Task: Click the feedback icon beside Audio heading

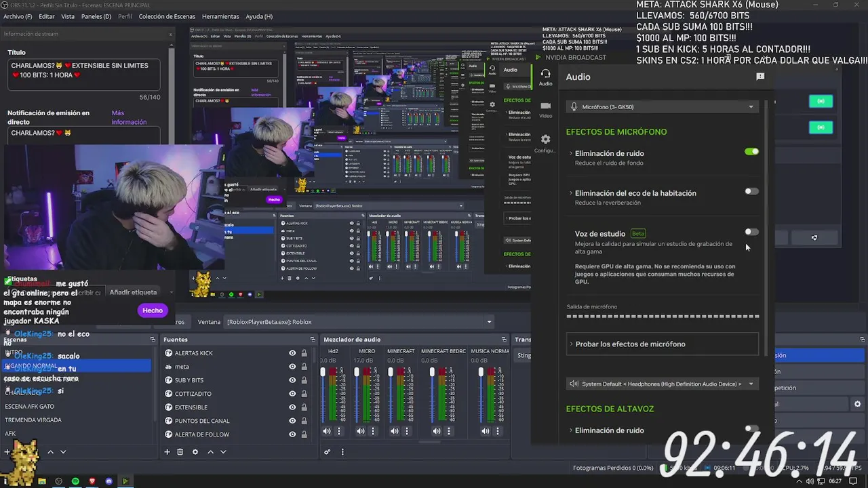Action: point(760,77)
